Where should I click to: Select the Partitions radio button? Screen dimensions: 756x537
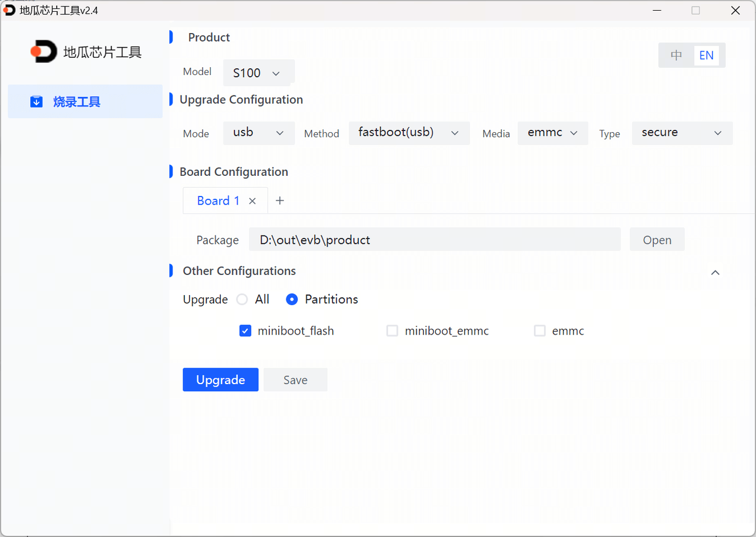[x=292, y=299]
